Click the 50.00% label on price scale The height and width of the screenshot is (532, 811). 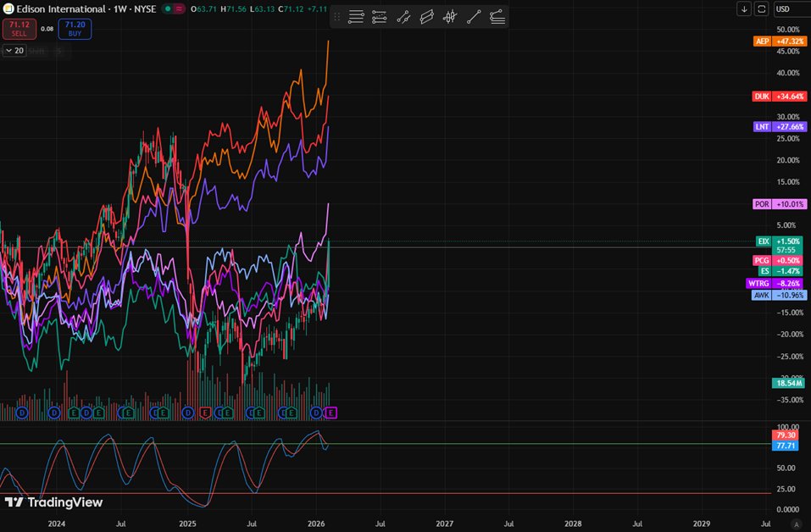tap(788, 30)
